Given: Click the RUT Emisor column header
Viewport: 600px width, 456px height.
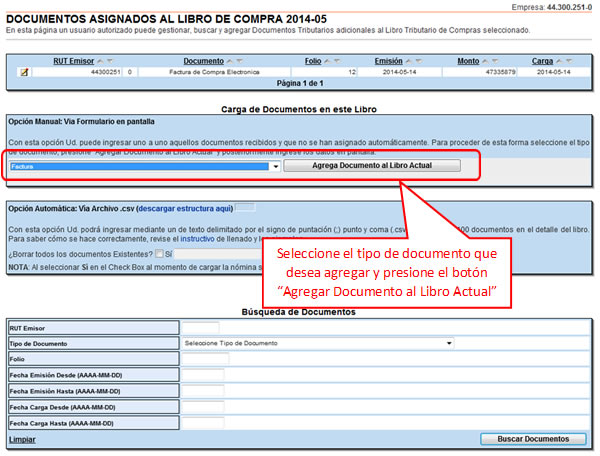Looking at the screenshot, I should 73,61.
